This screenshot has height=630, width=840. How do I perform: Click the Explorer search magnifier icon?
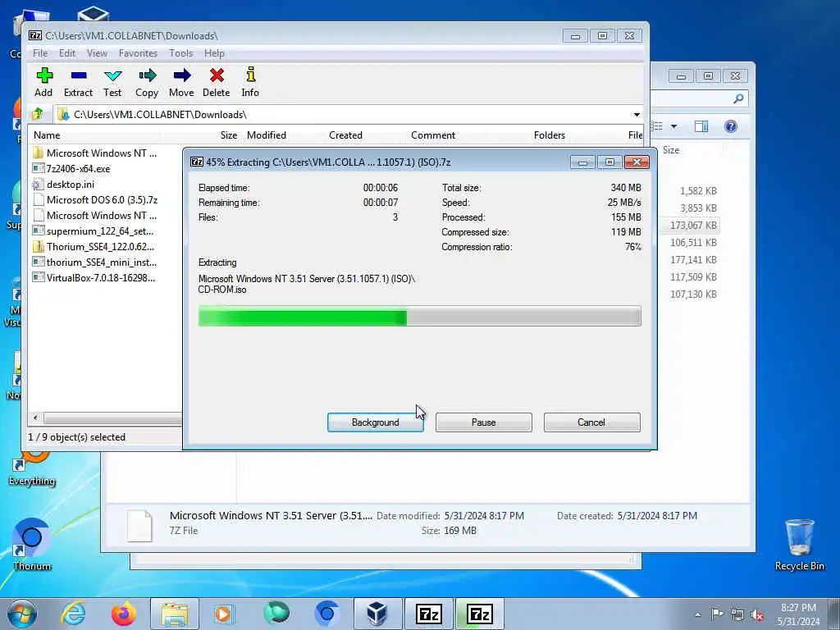pos(738,98)
